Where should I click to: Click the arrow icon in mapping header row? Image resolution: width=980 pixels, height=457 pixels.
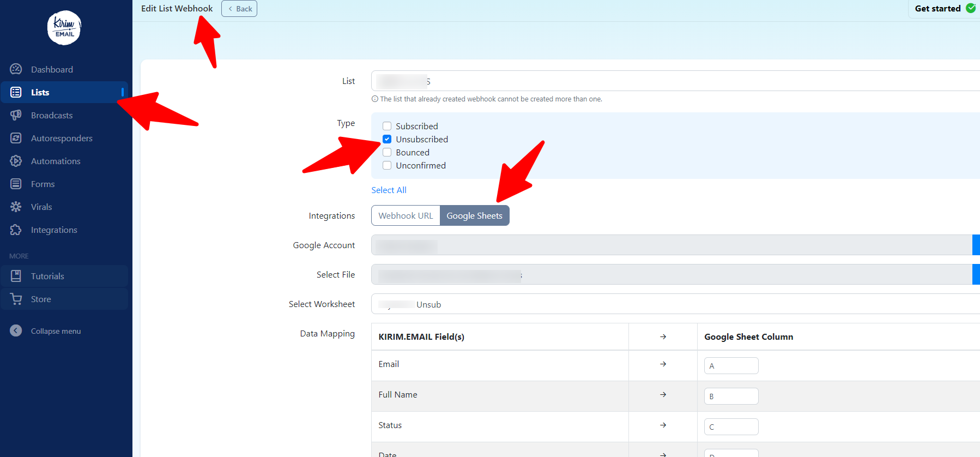click(x=663, y=336)
